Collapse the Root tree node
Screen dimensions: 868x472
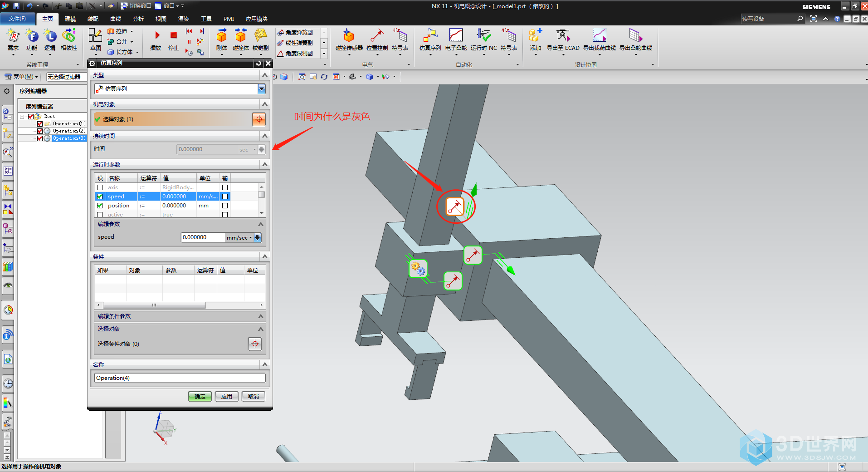[x=22, y=117]
